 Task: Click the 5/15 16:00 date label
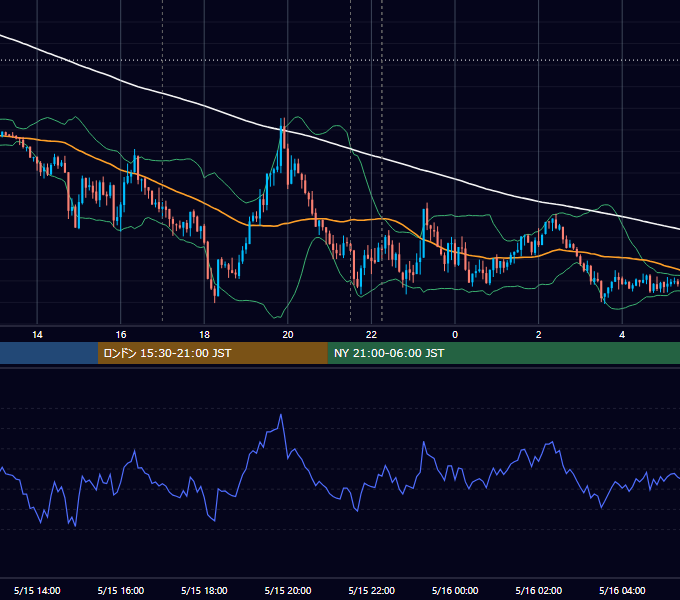(121, 590)
